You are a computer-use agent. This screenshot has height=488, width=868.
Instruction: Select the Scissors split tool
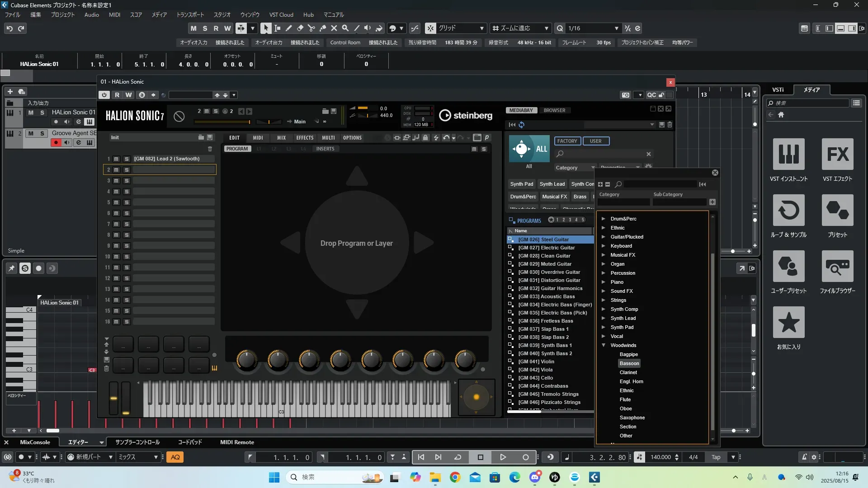tap(311, 28)
